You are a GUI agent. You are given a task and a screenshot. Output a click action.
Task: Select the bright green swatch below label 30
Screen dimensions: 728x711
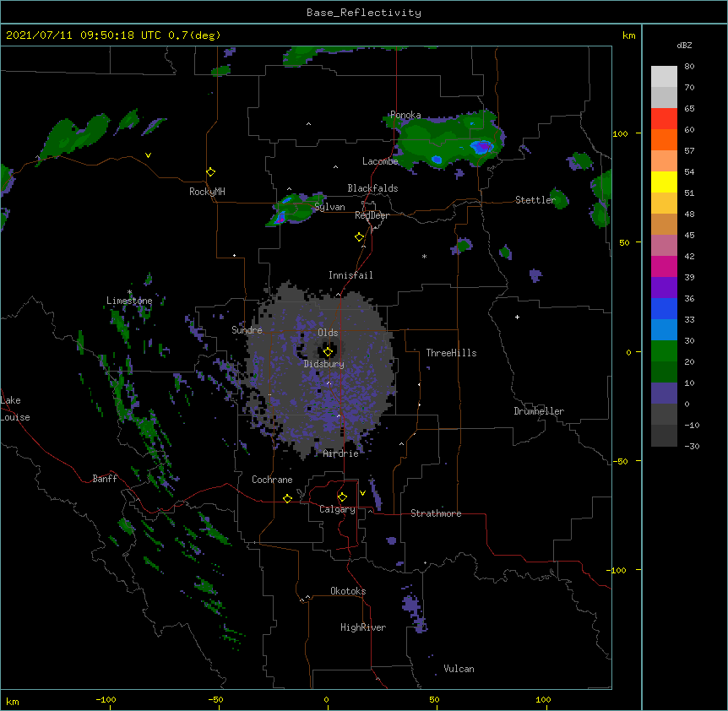664,351
